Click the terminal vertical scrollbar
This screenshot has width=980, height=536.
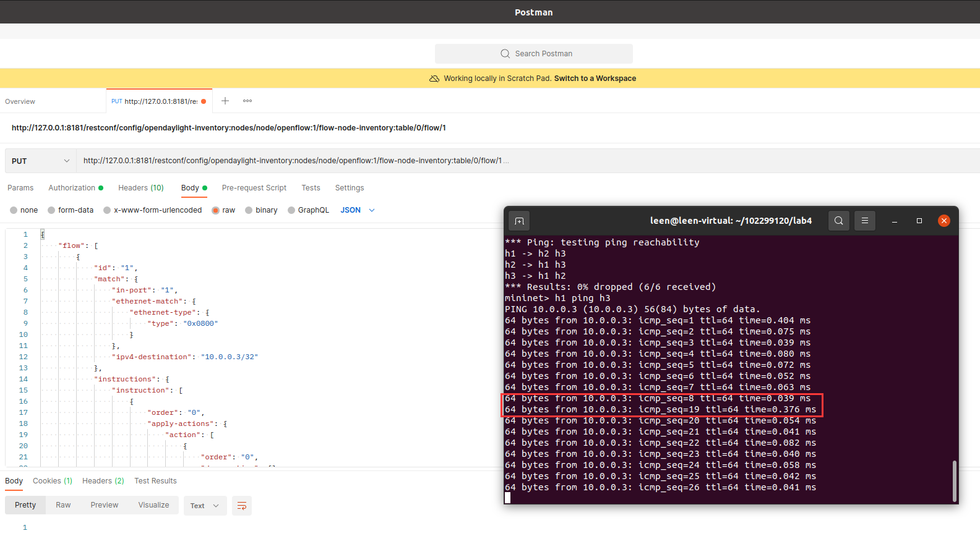[954, 481]
